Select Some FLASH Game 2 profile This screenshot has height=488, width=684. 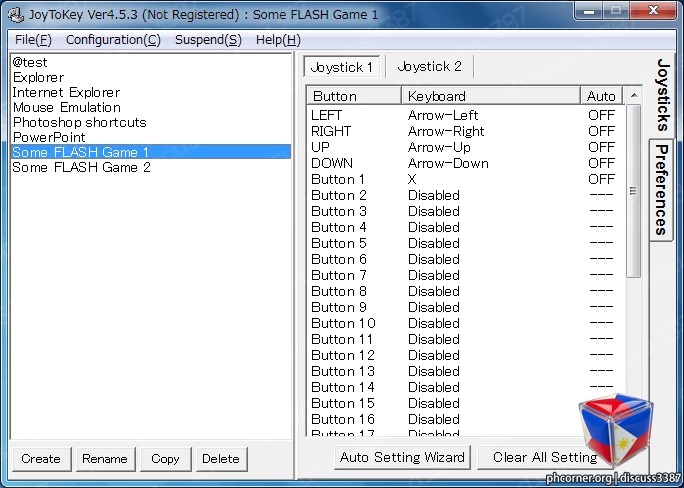point(150,167)
